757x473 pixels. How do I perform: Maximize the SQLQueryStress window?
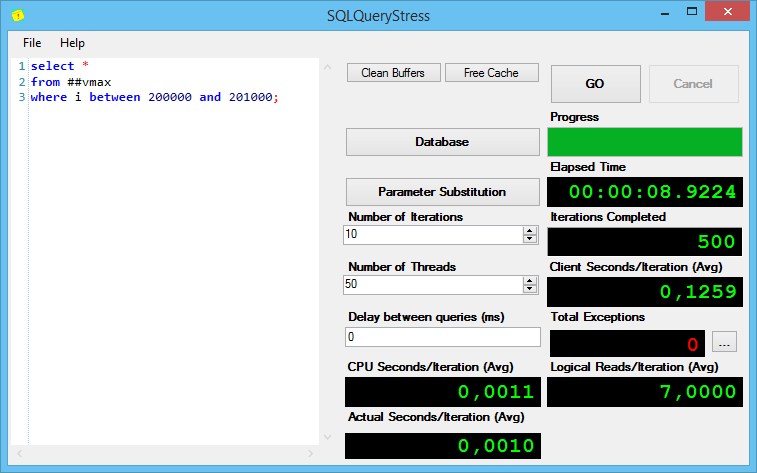[x=692, y=12]
